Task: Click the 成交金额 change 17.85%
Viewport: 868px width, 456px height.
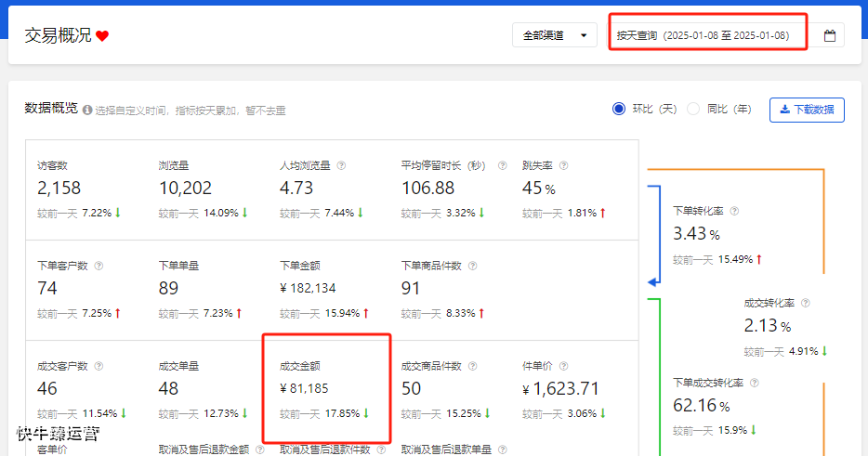Action: (x=342, y=413)
